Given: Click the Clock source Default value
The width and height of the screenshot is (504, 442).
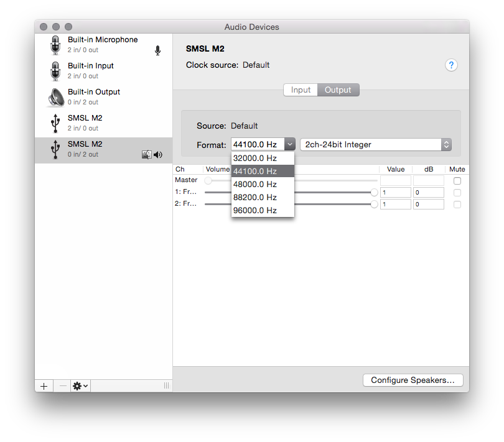Looking at the screenshot, I should (256, 65).
